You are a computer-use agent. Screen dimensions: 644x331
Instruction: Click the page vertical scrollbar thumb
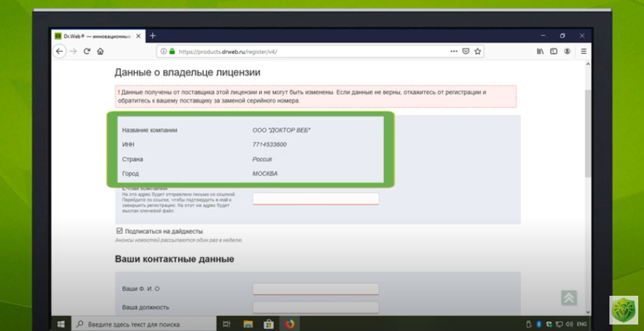click(588, 133)
